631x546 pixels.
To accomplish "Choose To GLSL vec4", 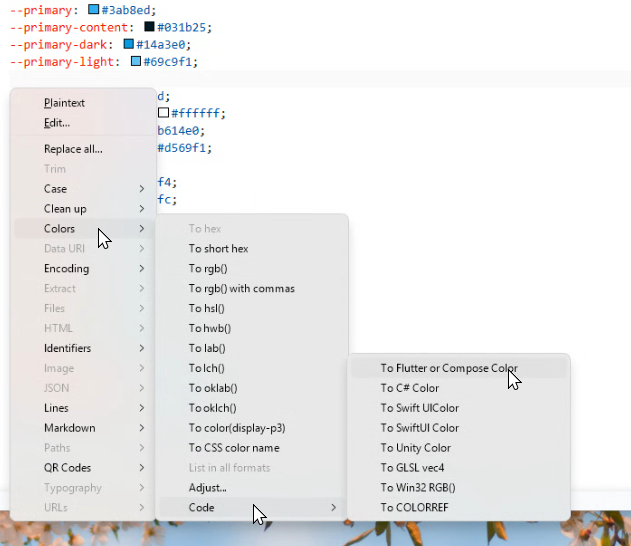I will click(x=412, y=468).
